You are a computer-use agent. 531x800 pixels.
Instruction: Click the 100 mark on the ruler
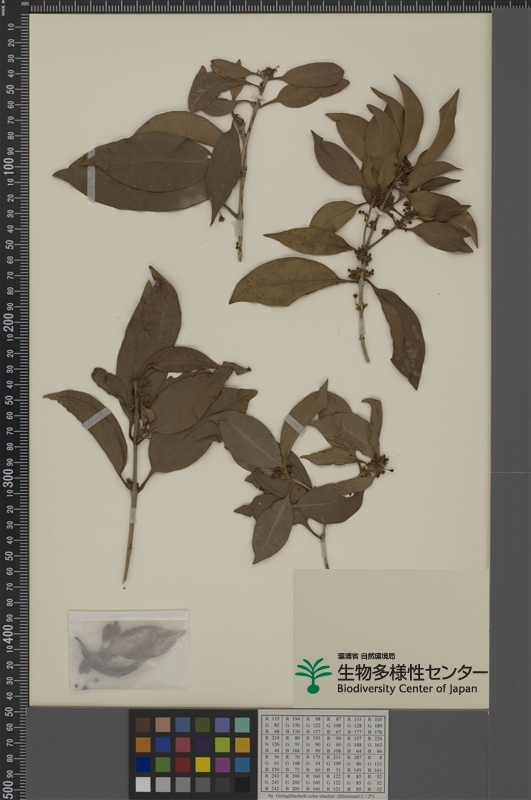(x=9, y=166)
